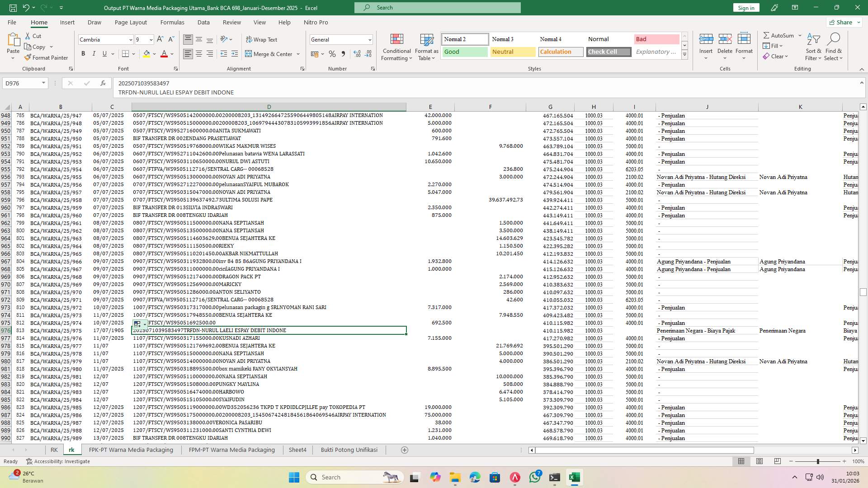Viewport: 868px width, 488px height.
Task: Open Sort & Filter options
Action: click(x=813, y=47)
